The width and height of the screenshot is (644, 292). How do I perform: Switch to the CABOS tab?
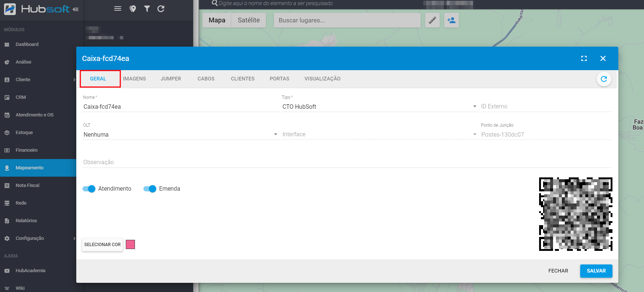point(206,79)
